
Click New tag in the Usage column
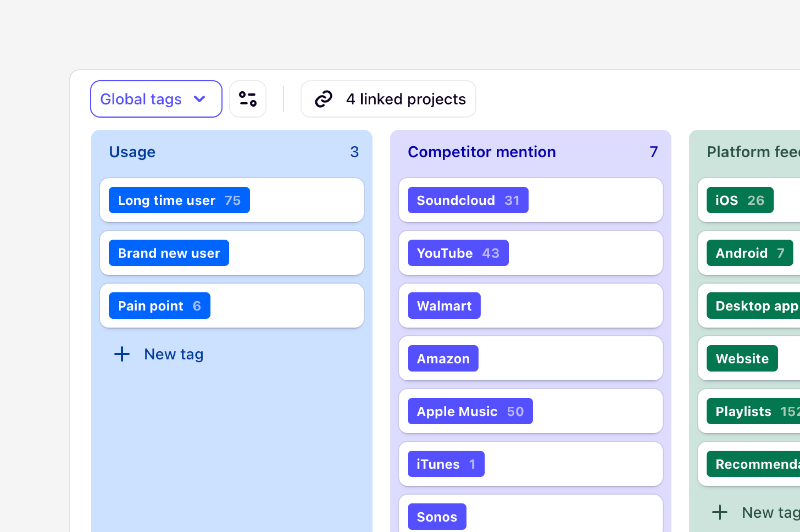174,354
